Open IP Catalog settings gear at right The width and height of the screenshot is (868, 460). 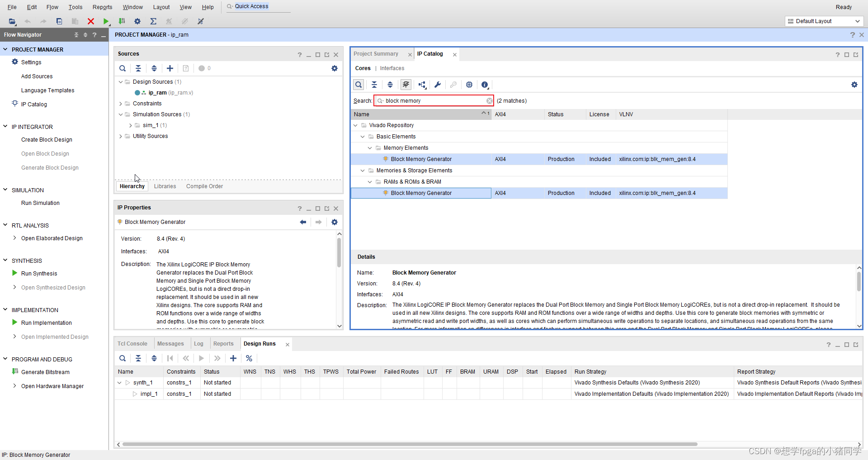pos(854,85)
